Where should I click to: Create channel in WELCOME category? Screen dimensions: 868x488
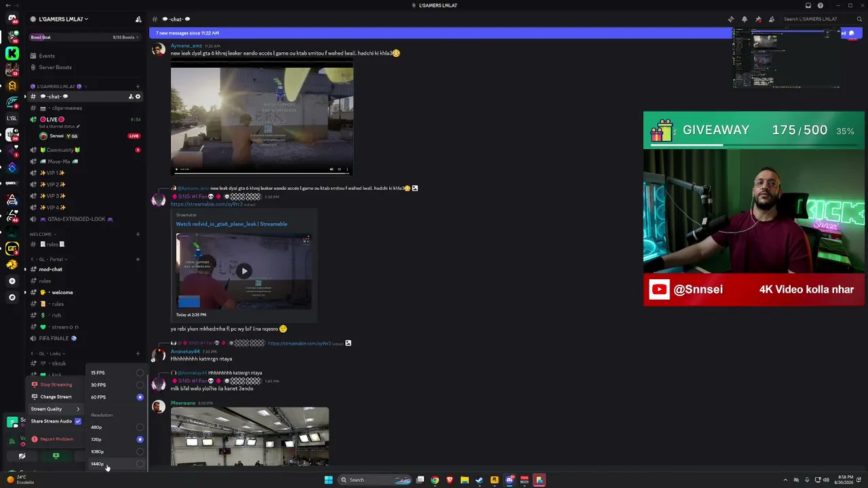point(138,235)
